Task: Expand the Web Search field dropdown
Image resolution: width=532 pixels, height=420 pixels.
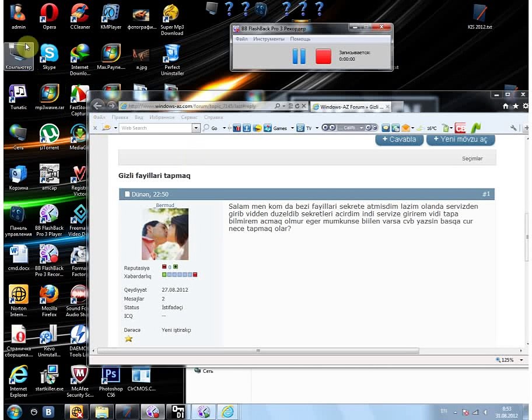Action: [x=196, y=128]
